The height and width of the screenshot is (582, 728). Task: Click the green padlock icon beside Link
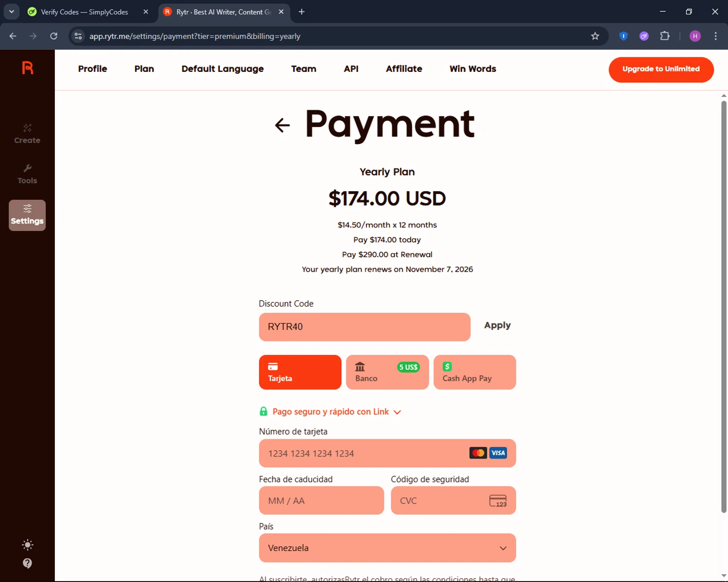pos(264,411)
